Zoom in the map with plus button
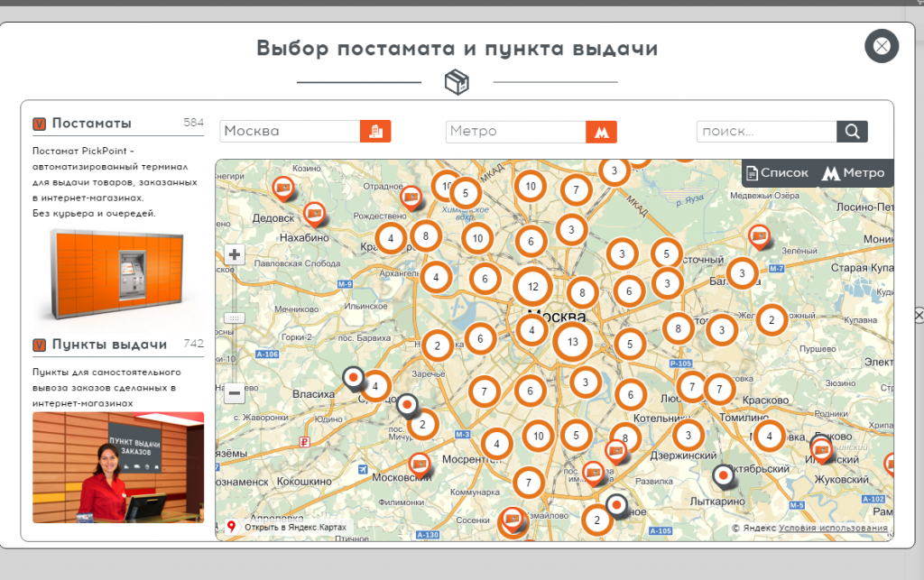 tap(235, 254)
